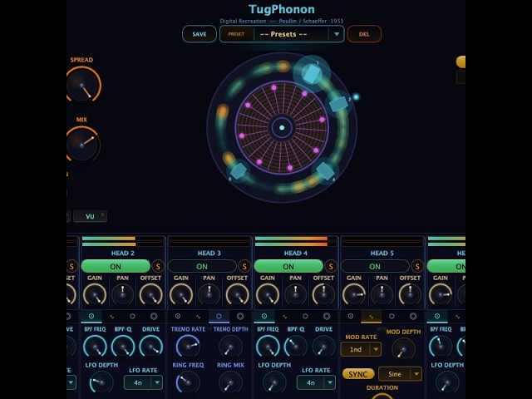
Task: Click Head 4 BPF Q knob
Action: point(296,346)
